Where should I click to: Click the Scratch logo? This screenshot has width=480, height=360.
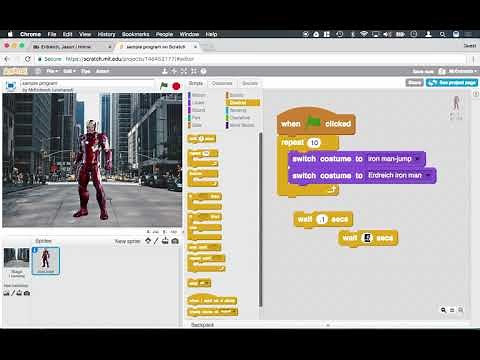click(x=15, y=71)
